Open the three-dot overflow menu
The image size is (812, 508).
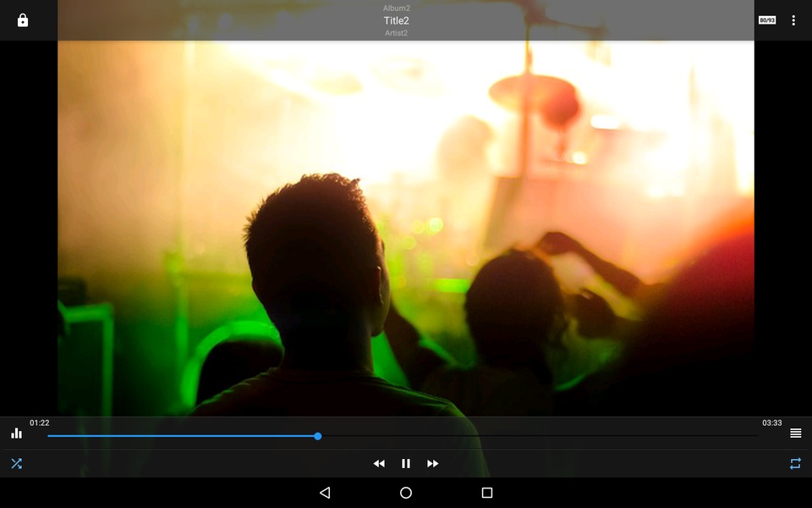pyautogui.click(x=793, y=20)
